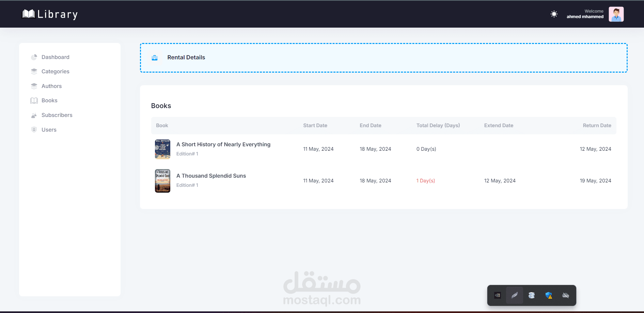
Task: Navigate to Subscribers in the sidebar menu
Action: pos(57,115)
